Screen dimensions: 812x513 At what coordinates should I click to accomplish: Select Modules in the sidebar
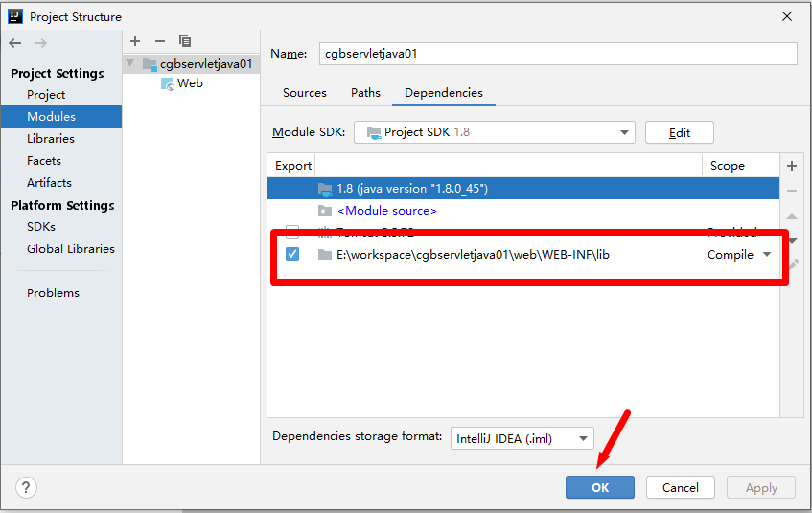[61, 117]
